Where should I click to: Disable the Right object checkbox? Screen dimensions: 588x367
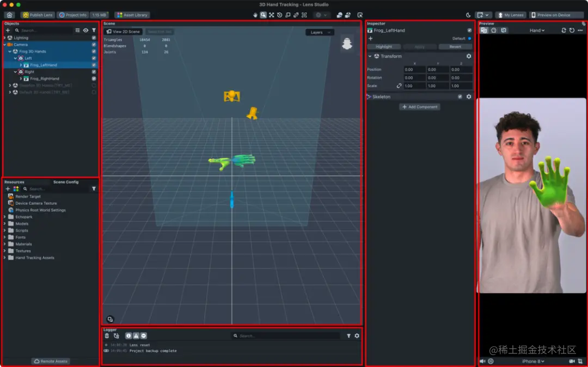click(x=94, y=72)
